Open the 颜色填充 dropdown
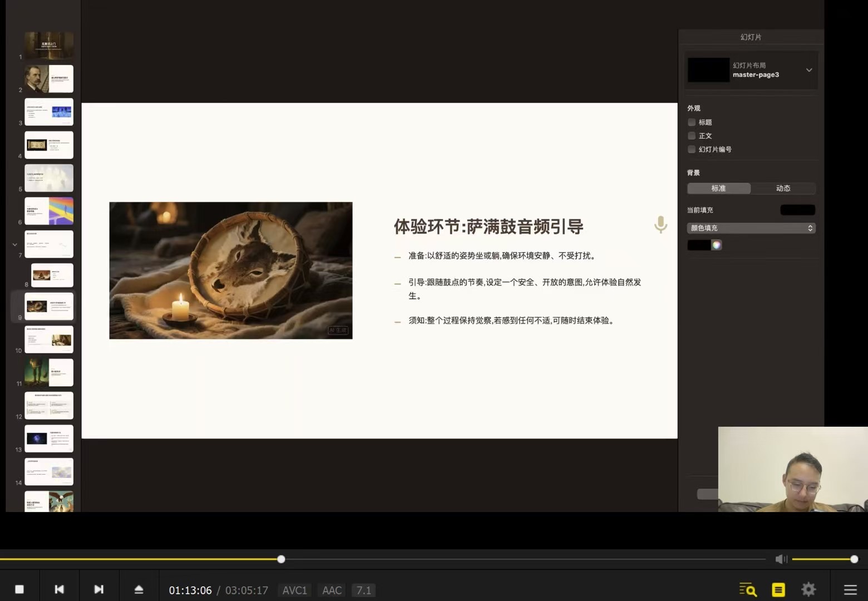 pos(751,228)
